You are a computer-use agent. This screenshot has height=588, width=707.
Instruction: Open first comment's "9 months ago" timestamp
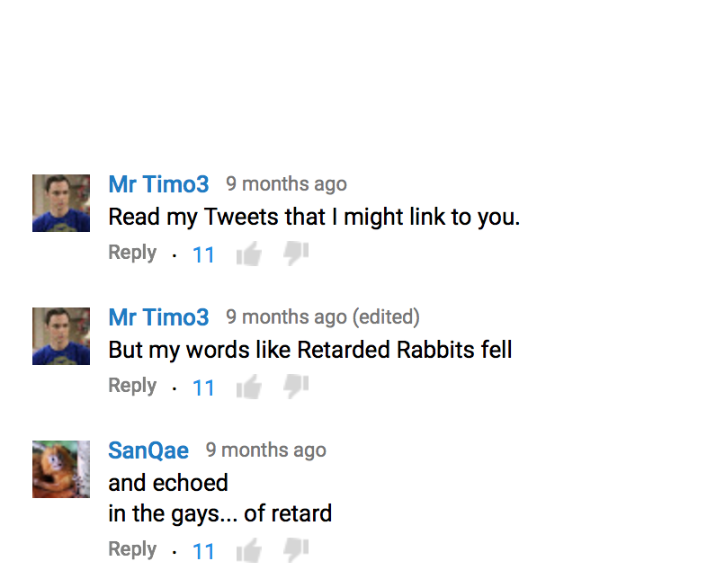click(x=286, y=184)
